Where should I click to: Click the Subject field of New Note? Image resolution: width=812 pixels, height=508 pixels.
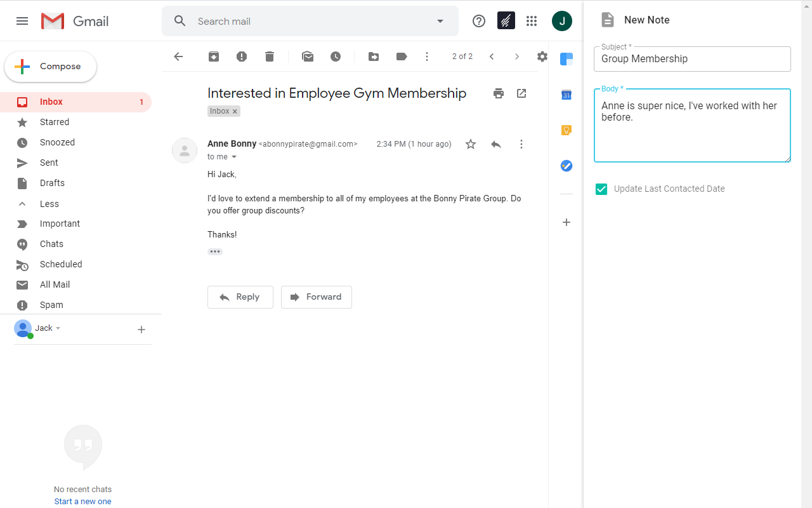coord(692,59)
